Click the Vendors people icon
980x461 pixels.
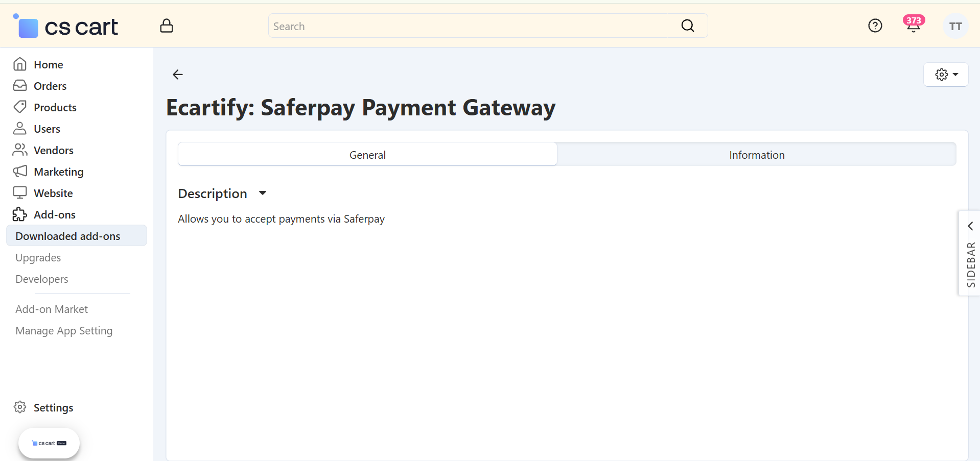pyautogui.click(x=20, y=150)
